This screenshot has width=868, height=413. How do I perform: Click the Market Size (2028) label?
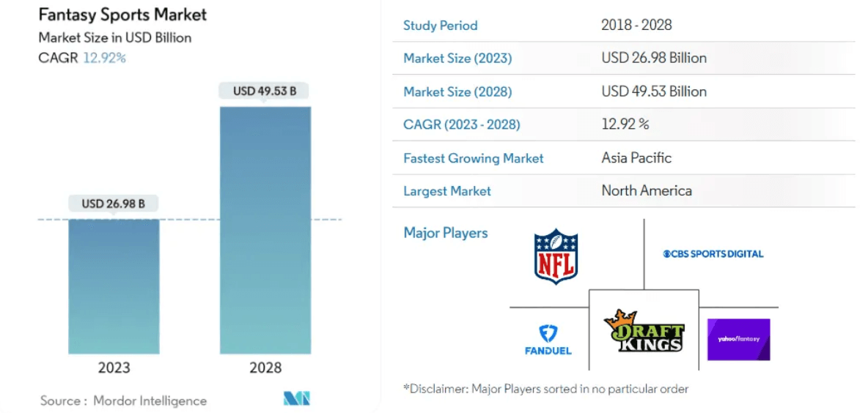pos(457,92)
